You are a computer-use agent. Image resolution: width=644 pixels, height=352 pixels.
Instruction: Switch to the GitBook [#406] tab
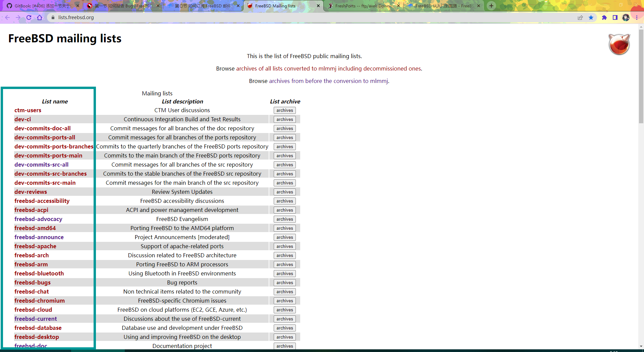pyautogui.click(x=42, y=6)
